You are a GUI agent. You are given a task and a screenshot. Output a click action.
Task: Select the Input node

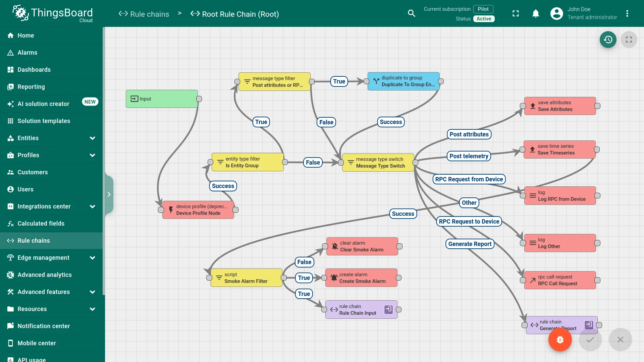pyautogui.click(x=162, y=99)
